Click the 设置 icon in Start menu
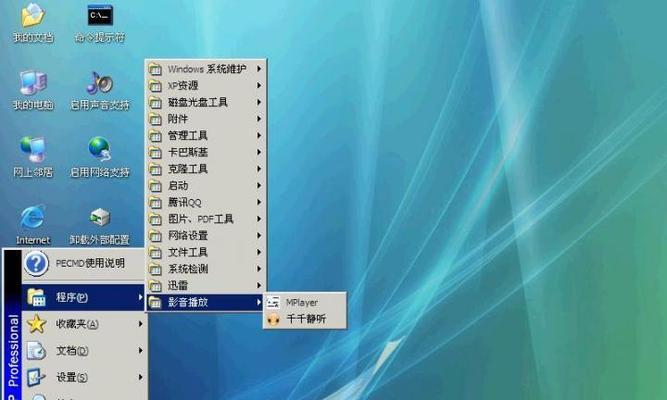The height and width of the screenshot is (400, 667). [37, 377]
